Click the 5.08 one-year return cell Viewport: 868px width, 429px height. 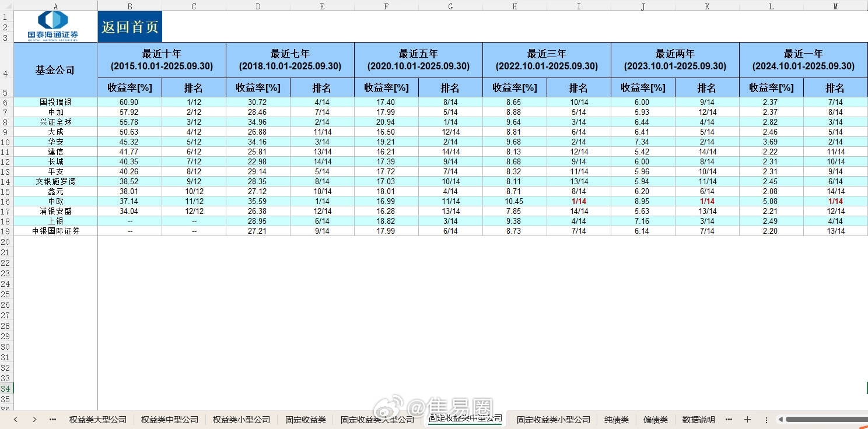[x=771, y=201]
